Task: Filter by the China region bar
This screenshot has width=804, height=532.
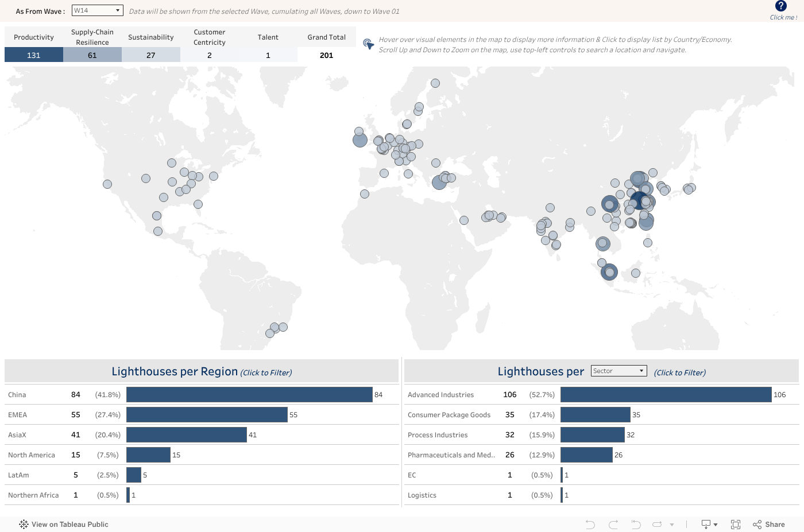Action: pos(249,395)
